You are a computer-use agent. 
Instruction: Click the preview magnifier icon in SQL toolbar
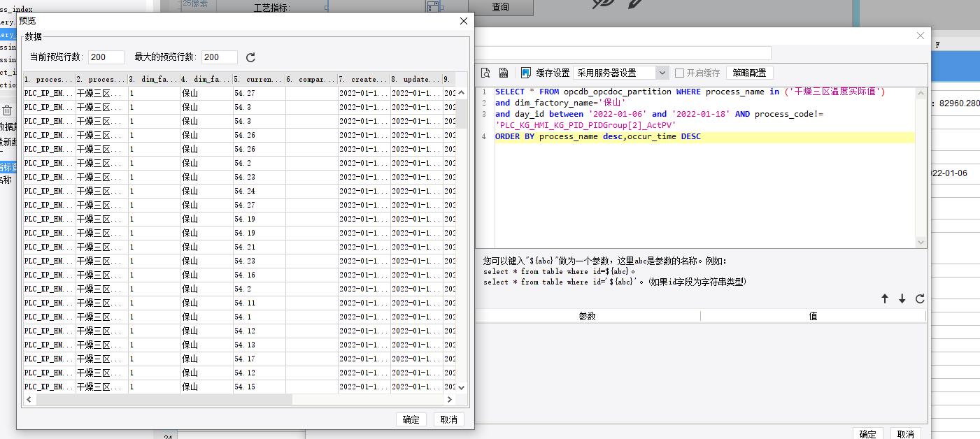pyautogui.click(x=485, y=73)
